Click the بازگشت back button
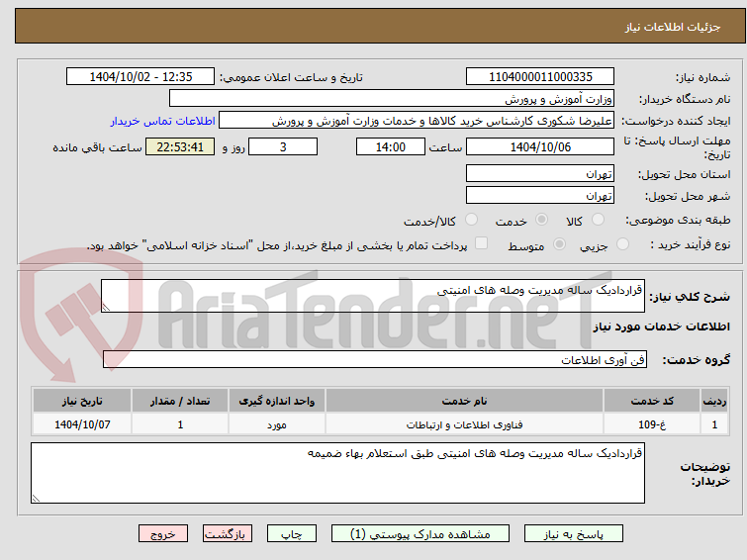The height and width of the screenshot is (560, 747). (x=228, y=534)
